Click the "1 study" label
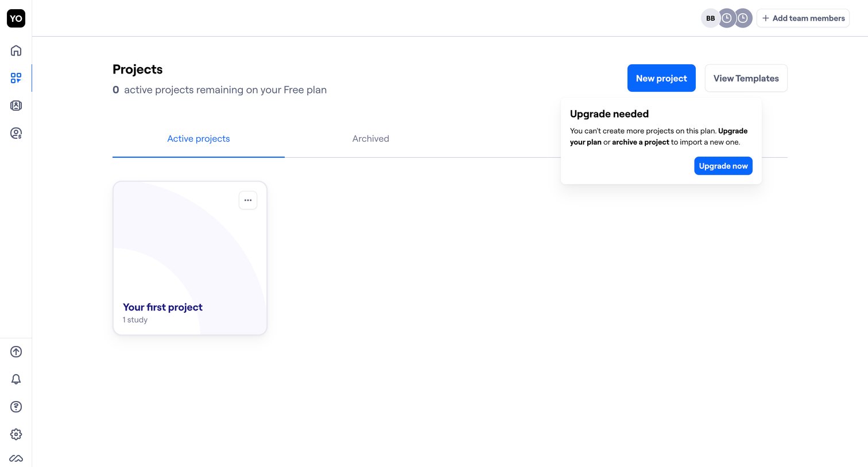Viewport: 868px width, 467px height. point(135,320)
